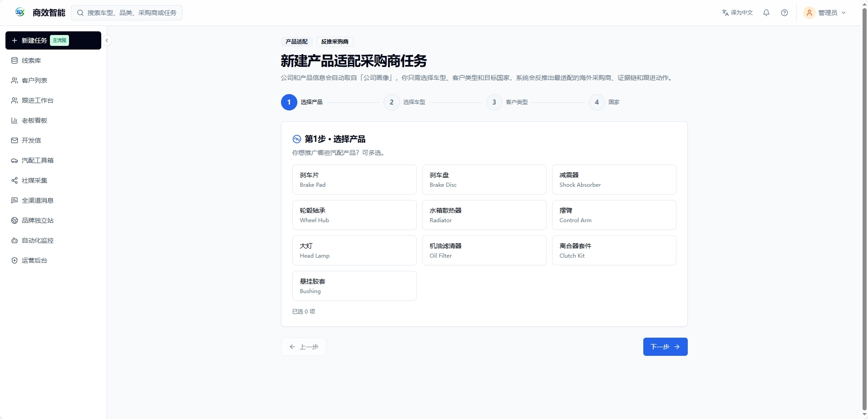
Task: Go to step 3 客户类型
Action: 507,102
